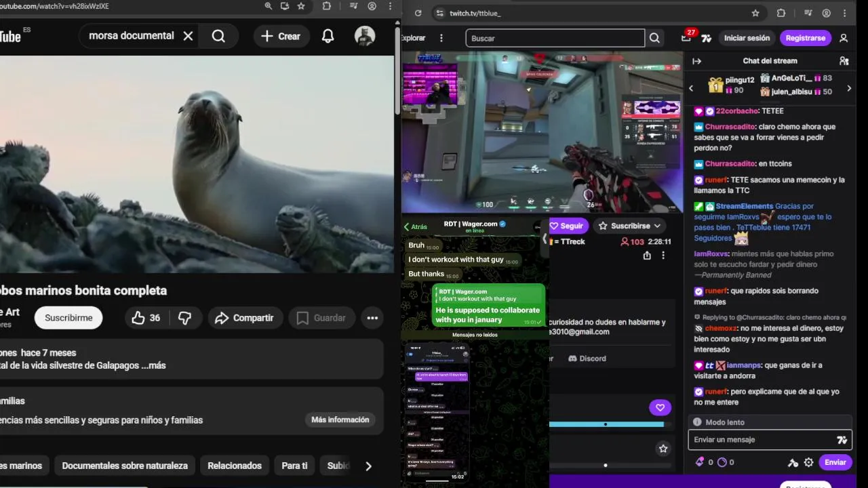Show more chips with right arrow
The image size is (868, 488).
pyautogui.click(x=368, y=466)
